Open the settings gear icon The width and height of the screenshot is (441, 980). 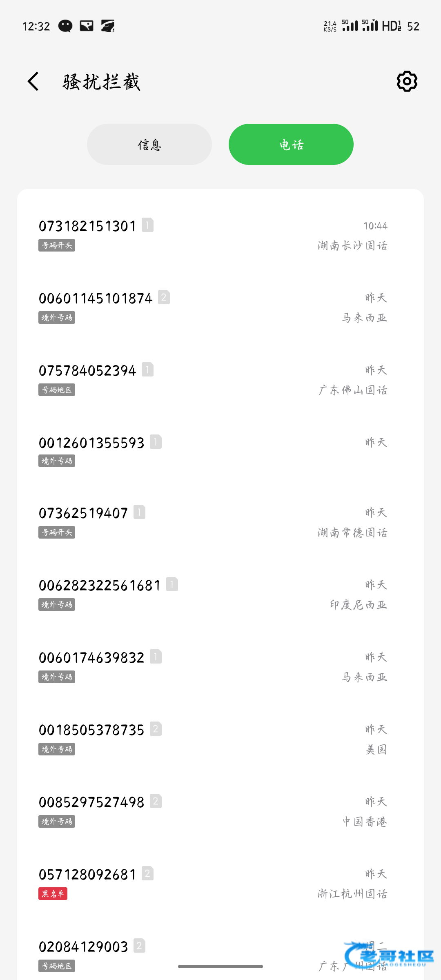407,81
